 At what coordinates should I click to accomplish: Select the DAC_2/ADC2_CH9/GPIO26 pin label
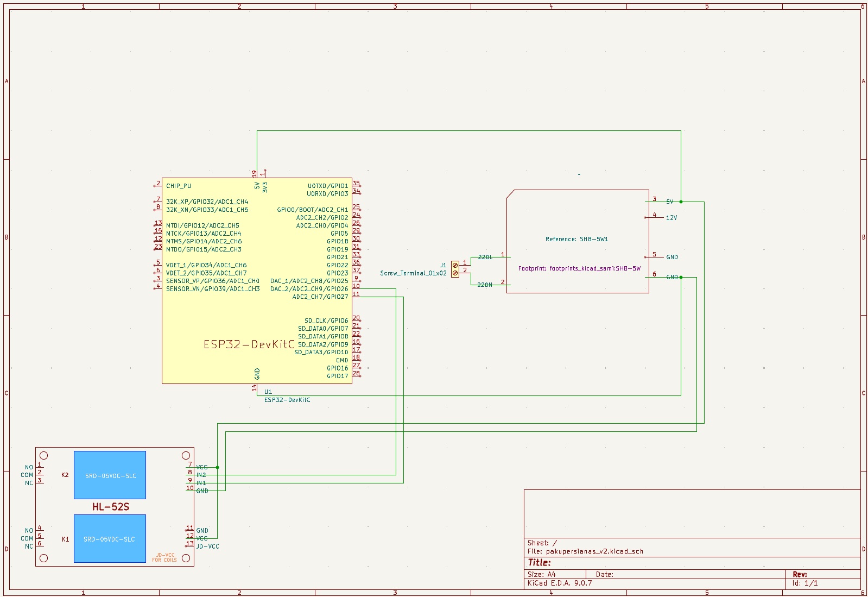coord(309,289)
